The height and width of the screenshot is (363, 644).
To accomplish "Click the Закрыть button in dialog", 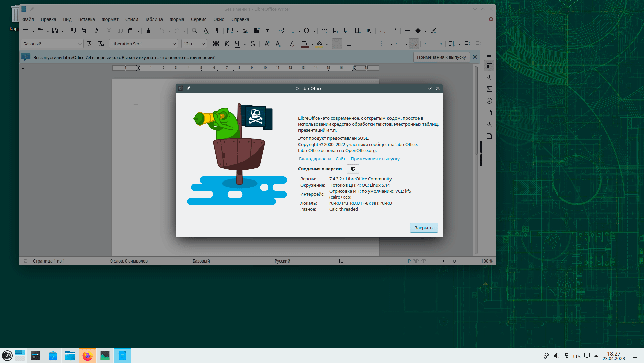I will click(423, 228).
